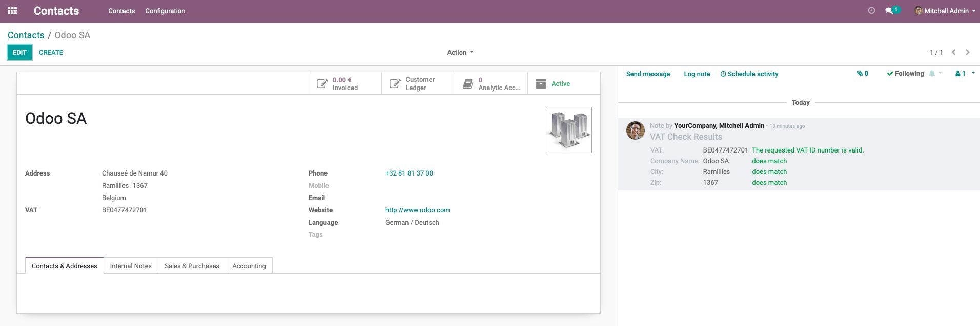Click the Odoo SA record title
The width and height of the screenshot is (980, 326).
(x=56, y=118)
